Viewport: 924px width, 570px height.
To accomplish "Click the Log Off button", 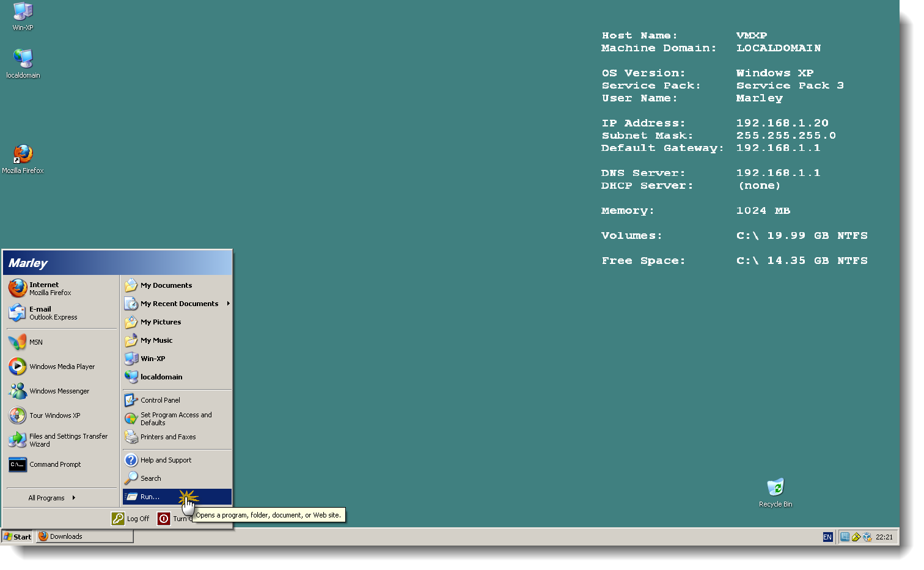I will [131, 518].
